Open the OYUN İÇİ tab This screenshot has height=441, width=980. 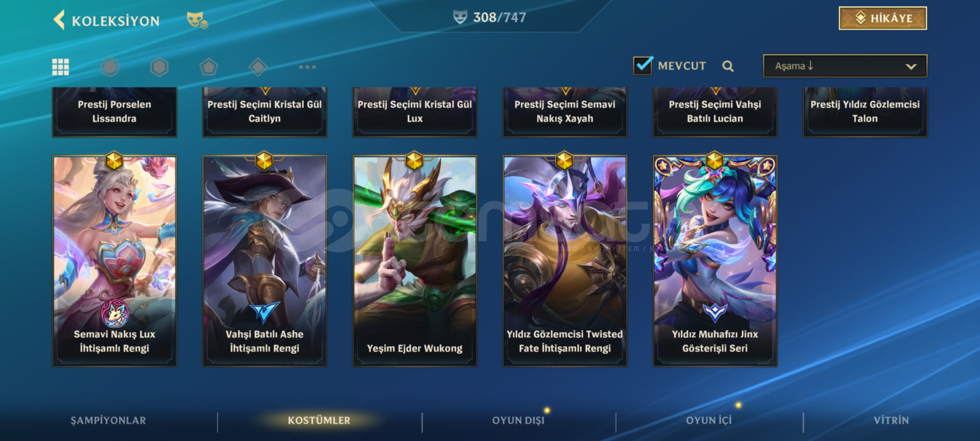709,420
